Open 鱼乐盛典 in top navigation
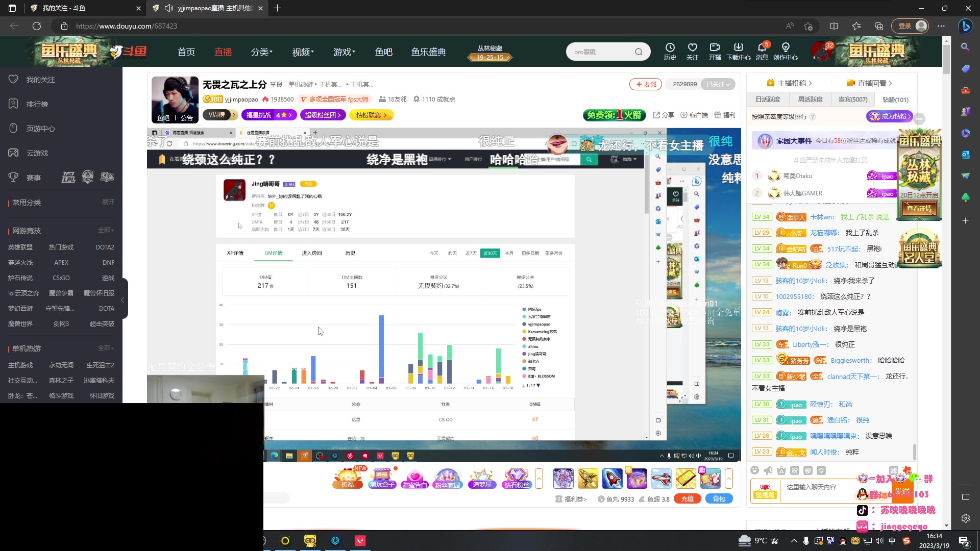 tap(429, 52)
